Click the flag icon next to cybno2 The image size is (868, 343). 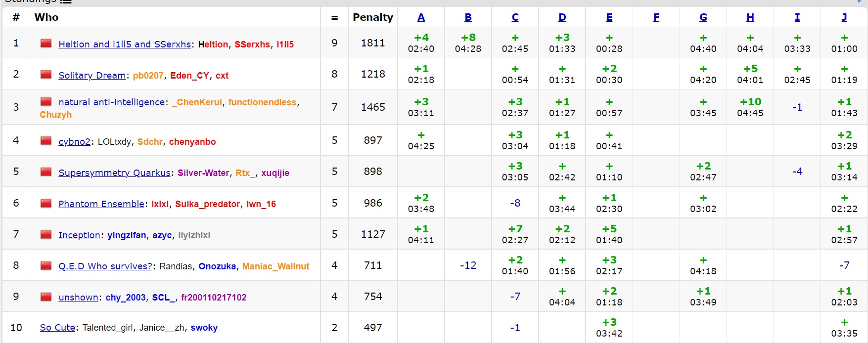click(x=46, y=141)
